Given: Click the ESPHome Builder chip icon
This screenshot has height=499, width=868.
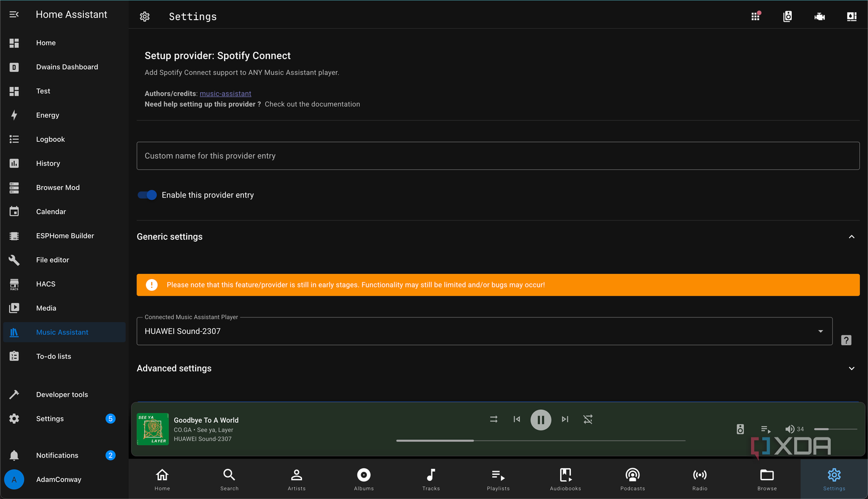Looking at the screenshot, I should (x=14, y=236).
